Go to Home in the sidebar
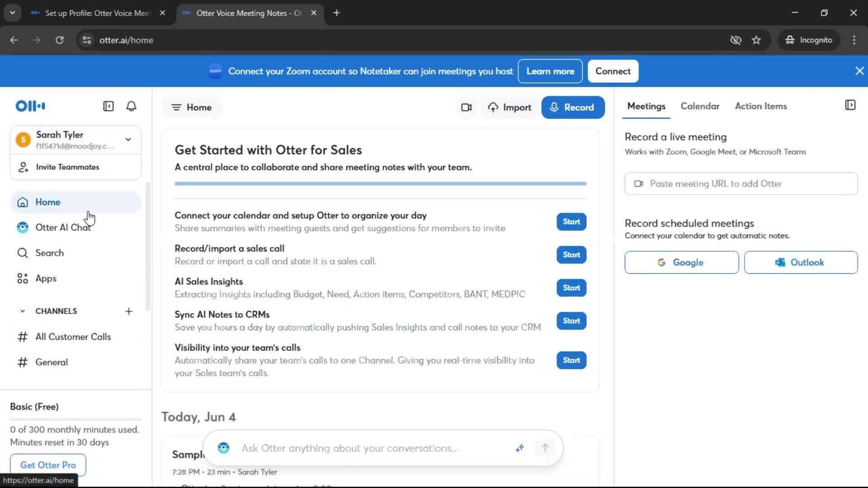The image size is (868, 488). (76, 202)
